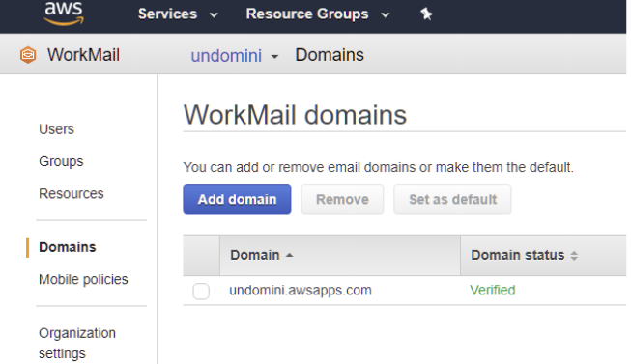Open the Services dropdown menu
The width and height of the screenshot is (631, 364).
click(x=178, y=14)
